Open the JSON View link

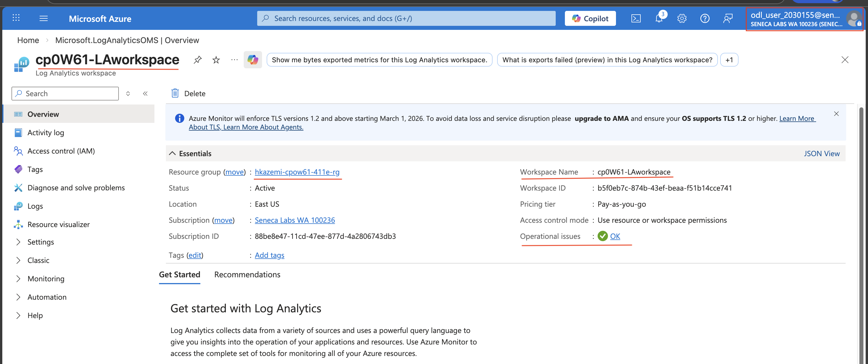click(x=821, y=153)
